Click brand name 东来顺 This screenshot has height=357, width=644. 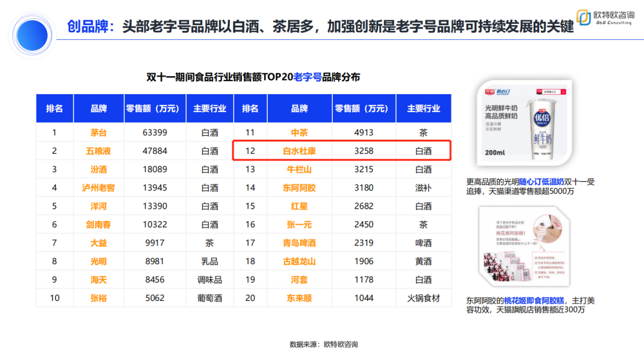299,299
